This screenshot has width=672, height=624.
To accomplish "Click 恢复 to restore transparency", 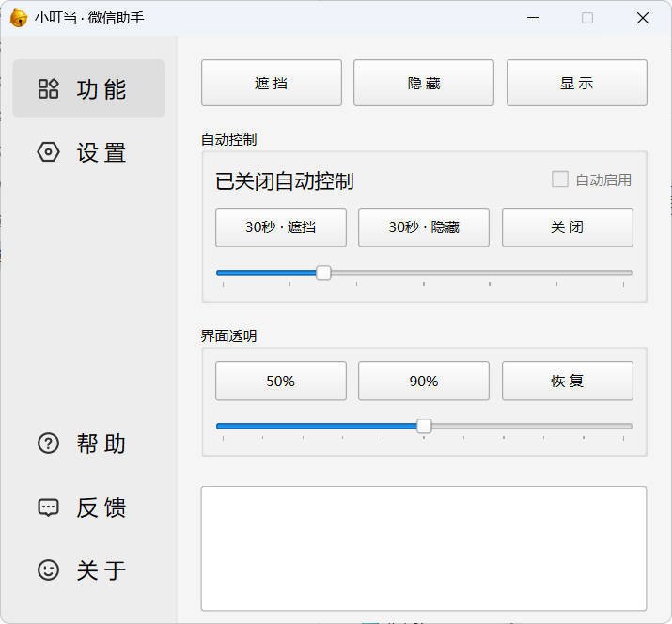I will (567, 381).
